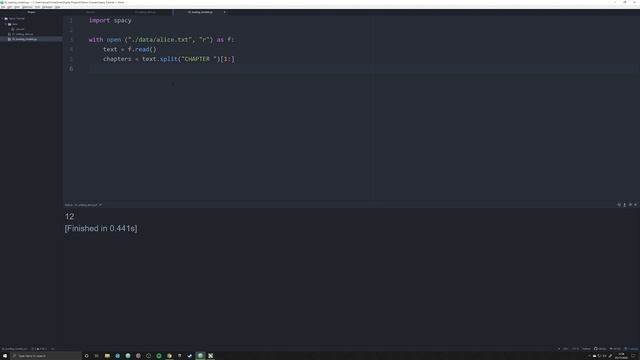640x360 pixels.
Task: Change grammar via Python in status bar
Action: pyautogui.click(x=586, y=349)
